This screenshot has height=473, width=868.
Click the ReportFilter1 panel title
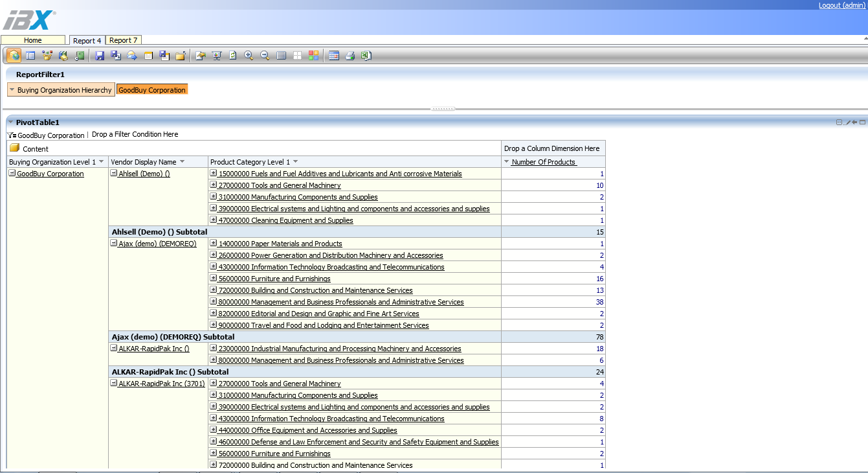click(40, 75)
